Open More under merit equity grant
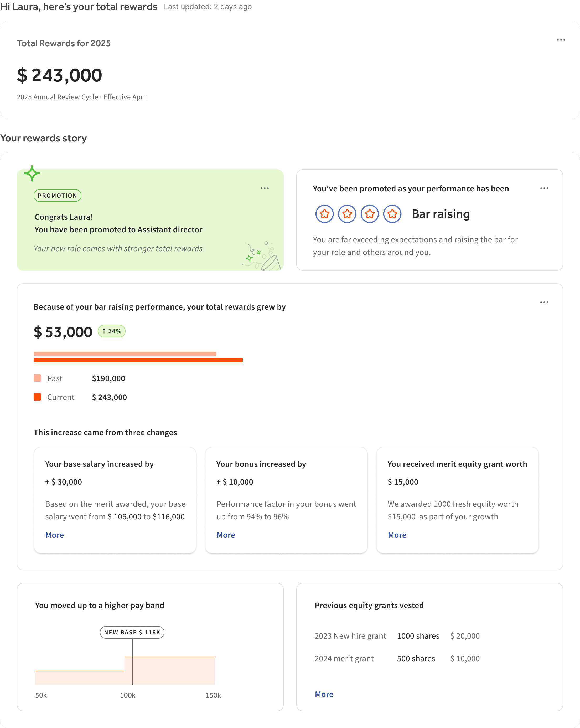Viewport: 580px width, 728px height. pos(397,535)
